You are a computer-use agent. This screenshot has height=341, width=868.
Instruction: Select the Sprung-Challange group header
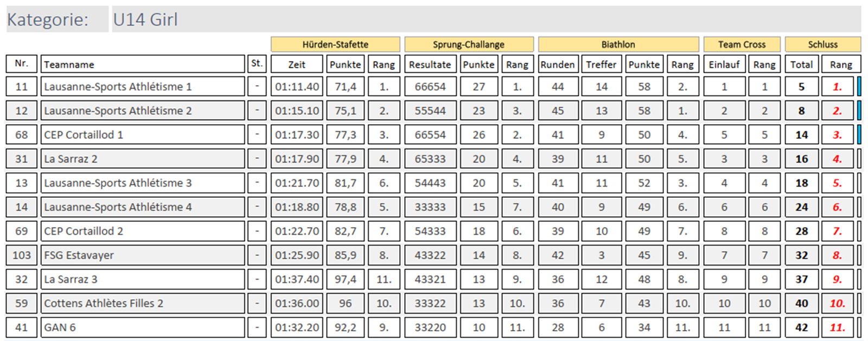coord(469,44)
